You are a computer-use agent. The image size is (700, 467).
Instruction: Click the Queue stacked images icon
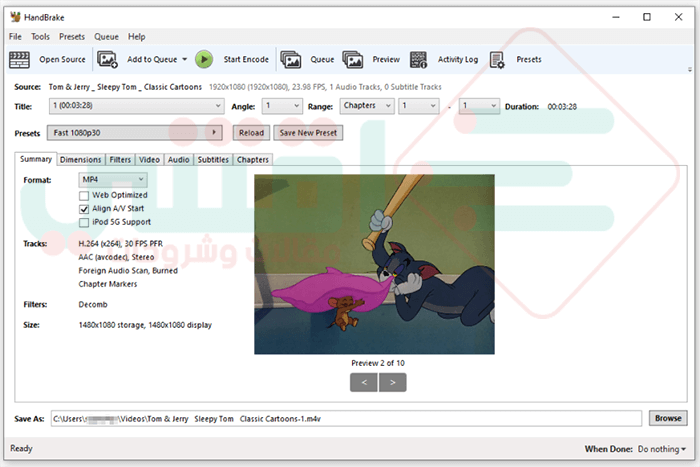pyautogui.click(x=291, y=59)
